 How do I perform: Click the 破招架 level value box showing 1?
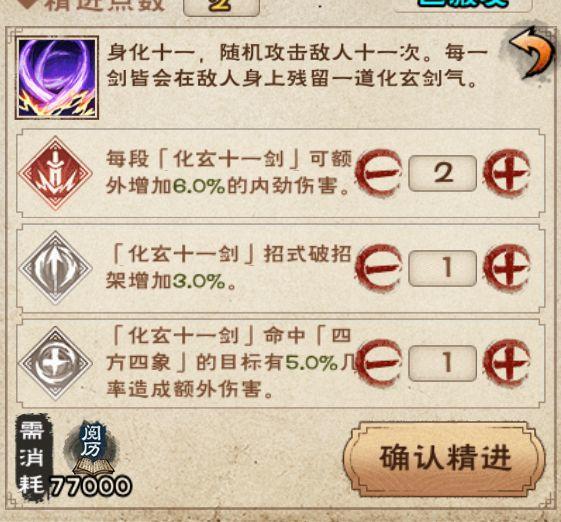point(443,268)
